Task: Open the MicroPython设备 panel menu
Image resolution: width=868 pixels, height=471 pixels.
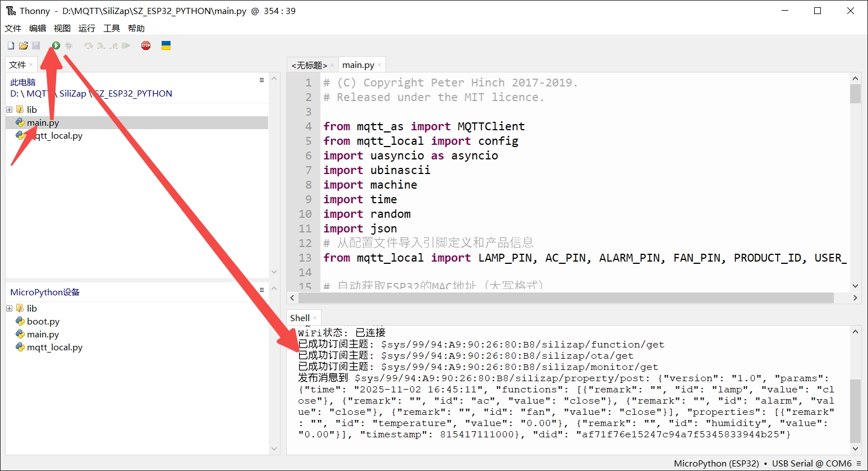Action: click(260, 290)
